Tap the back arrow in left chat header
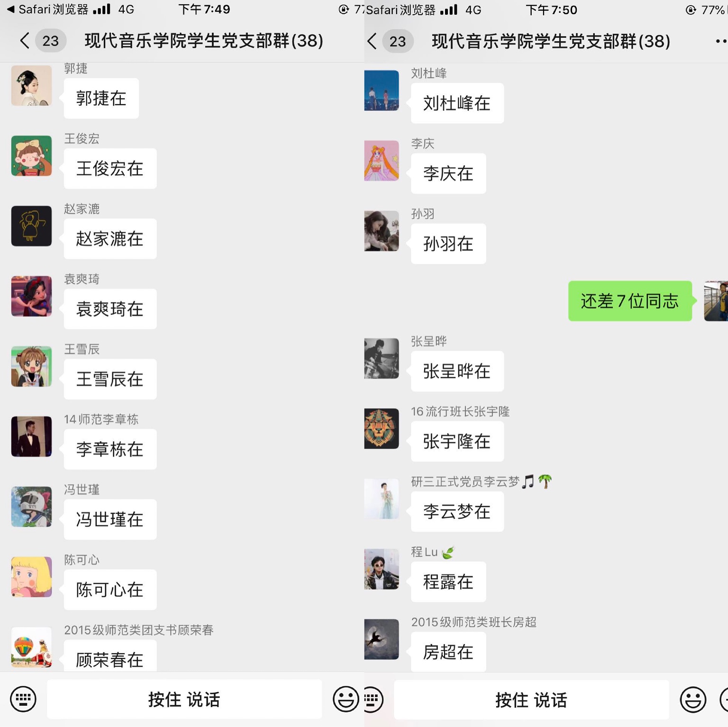 (25, 41)
